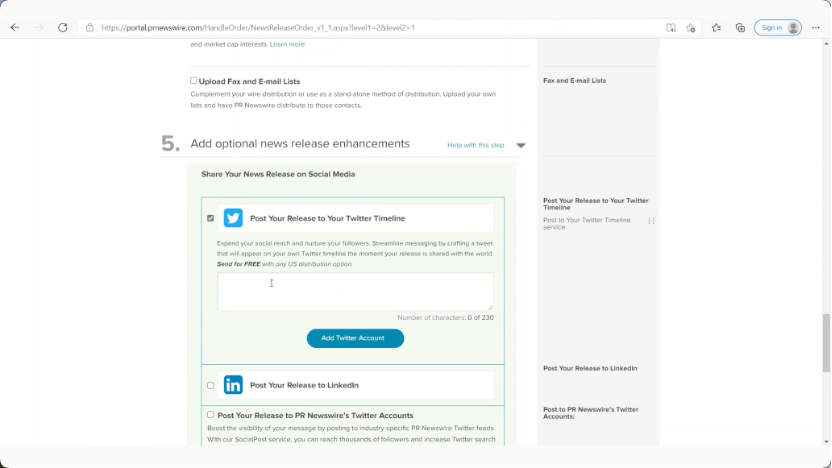Open browser Collections panel
Screen dimensions: 832x468
[740, 28]
